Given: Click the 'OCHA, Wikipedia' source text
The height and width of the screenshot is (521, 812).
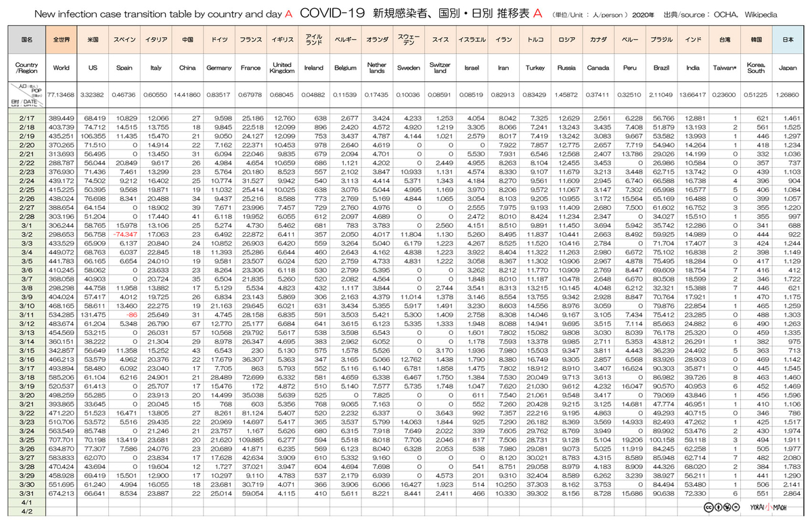Looking at the screenshot, I should (744, 14).
